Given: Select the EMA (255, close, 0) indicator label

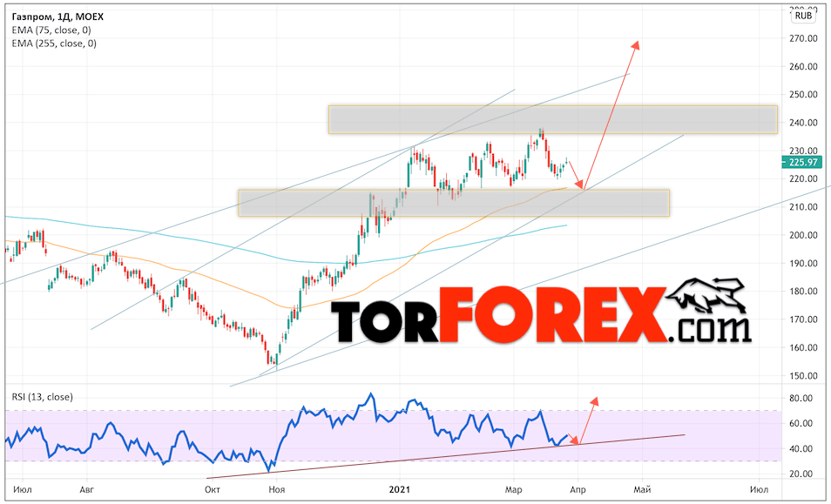Looking at the screenshot, I should 54,44.
